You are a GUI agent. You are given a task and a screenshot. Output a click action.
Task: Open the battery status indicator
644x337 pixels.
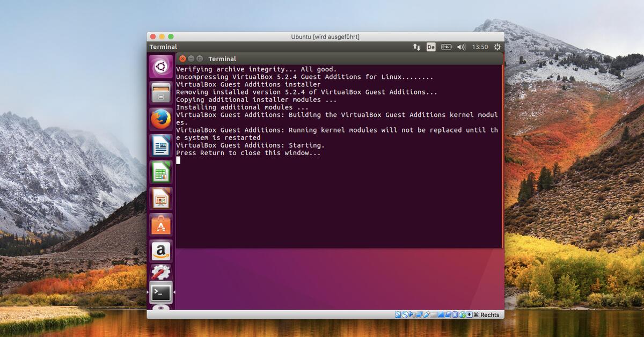tap(447, 47)
